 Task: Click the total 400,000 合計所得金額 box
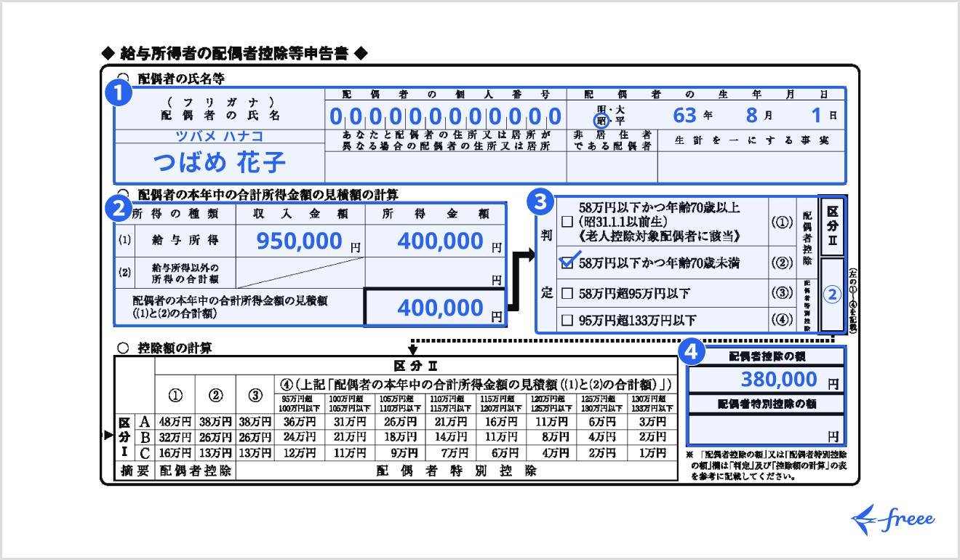pos(434,308)
